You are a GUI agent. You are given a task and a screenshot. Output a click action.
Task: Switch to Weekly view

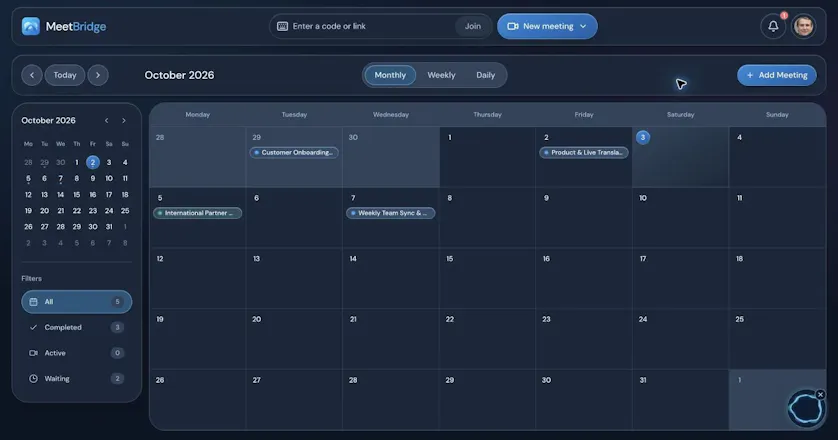[x=441, y=75]
